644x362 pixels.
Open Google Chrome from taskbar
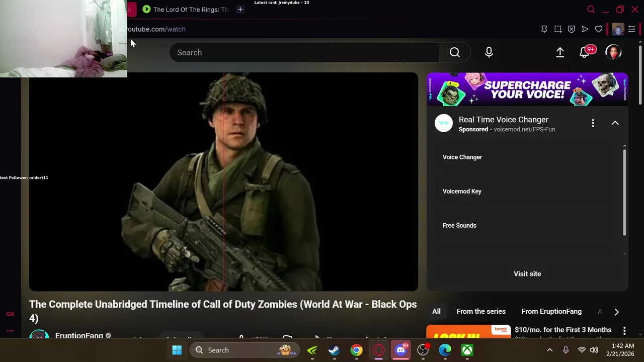click(x=356, y=350)
